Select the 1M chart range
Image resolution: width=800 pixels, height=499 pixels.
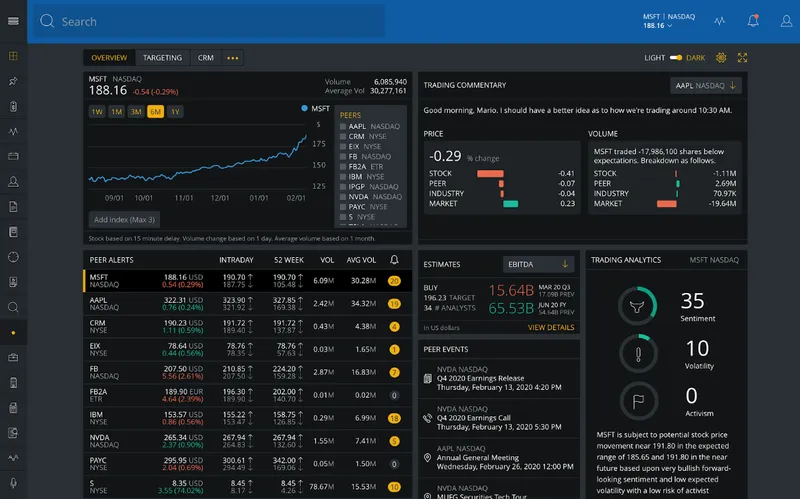coord(116,112)
